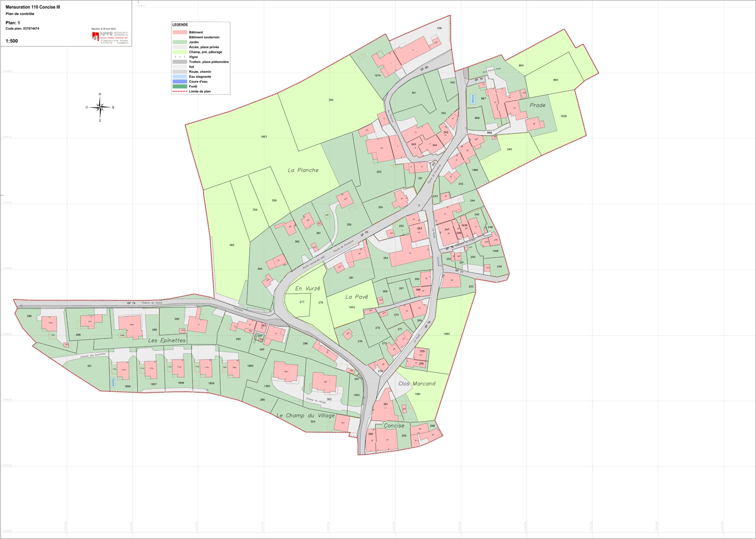Select parcel 350 field
The image size is (756, 539).
tap(331, 100)
